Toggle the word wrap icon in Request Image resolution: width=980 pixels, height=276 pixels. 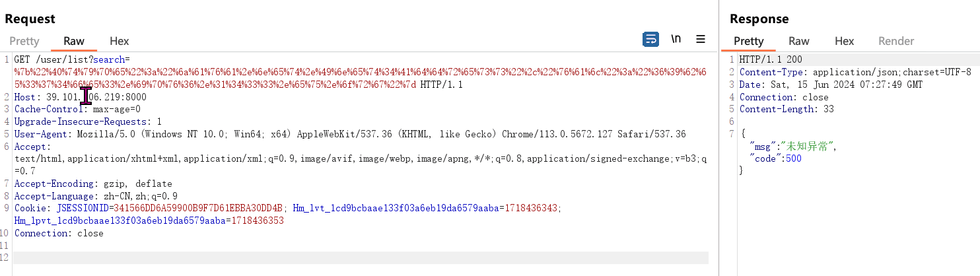coord(651,40)
